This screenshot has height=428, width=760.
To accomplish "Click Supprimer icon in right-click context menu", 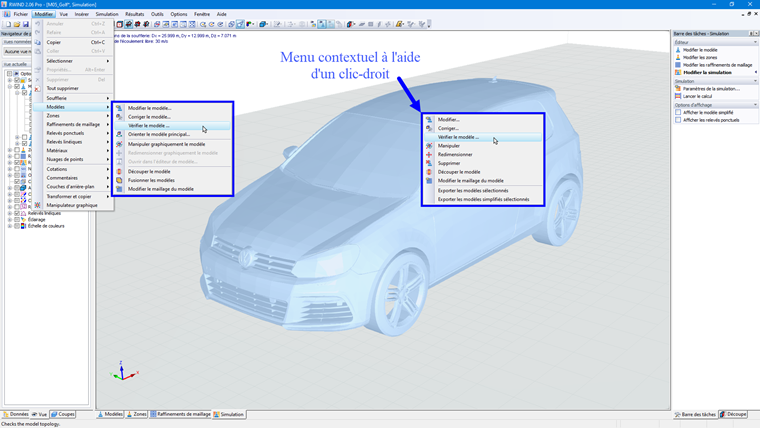I will coord(429,163).
